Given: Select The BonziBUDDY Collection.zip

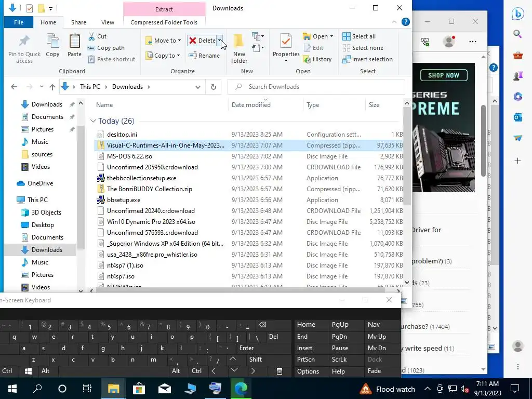Looking at the screenshot, I should point(149,189).
